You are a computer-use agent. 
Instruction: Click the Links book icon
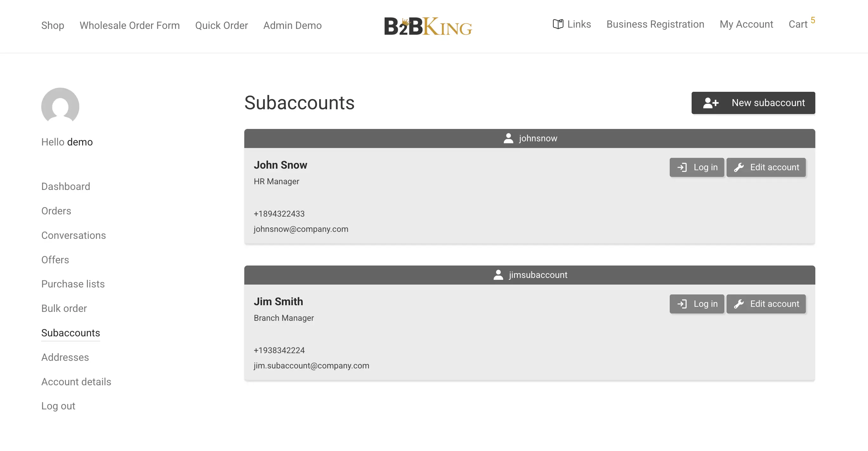[558, 24]
